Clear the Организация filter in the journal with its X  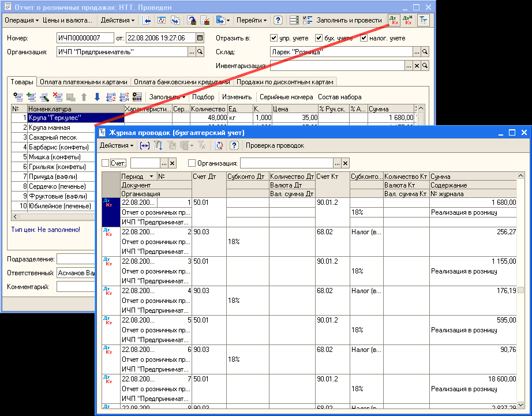coord(346,163)
